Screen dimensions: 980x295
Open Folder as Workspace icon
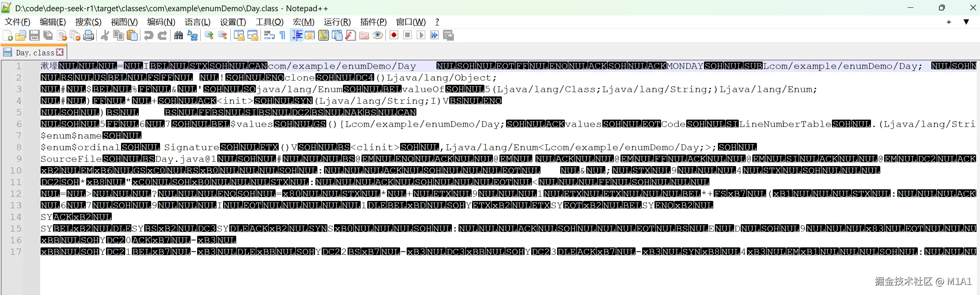(x=364, y=36)
